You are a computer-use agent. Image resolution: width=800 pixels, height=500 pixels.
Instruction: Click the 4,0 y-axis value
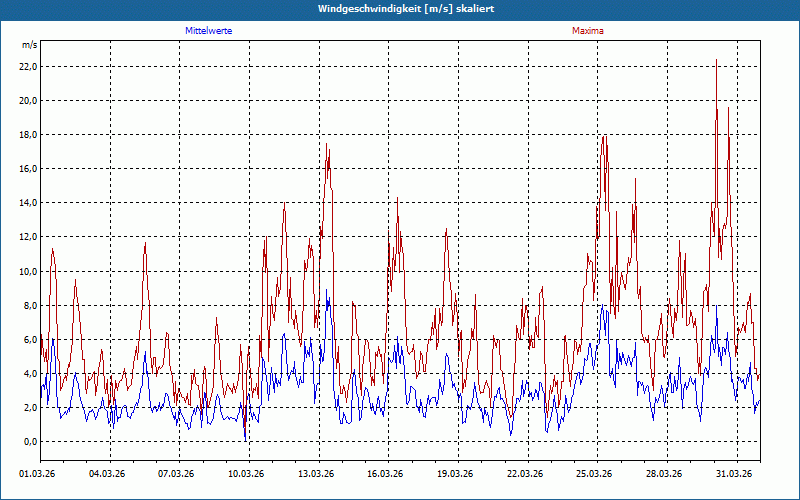tap(30, 373)
